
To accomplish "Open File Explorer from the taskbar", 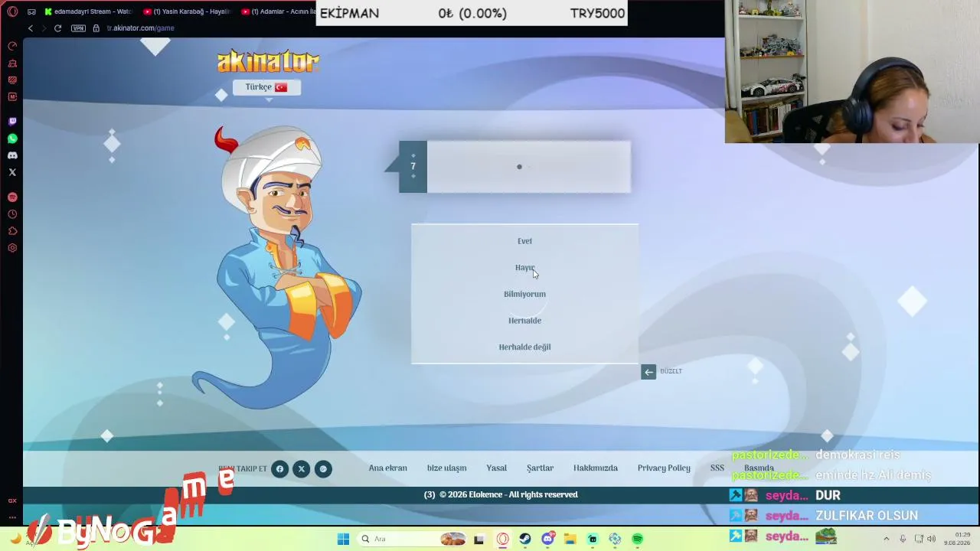I will pos(570,539).
